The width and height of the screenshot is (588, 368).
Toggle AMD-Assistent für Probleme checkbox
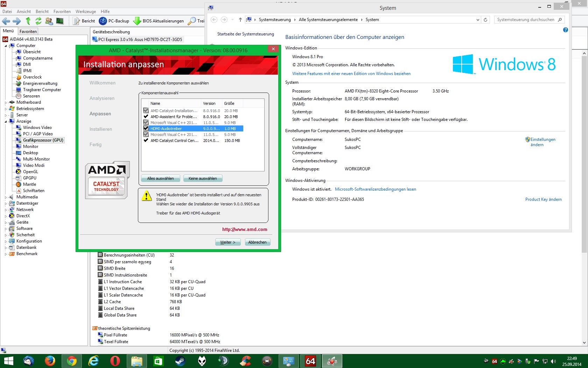146,117
